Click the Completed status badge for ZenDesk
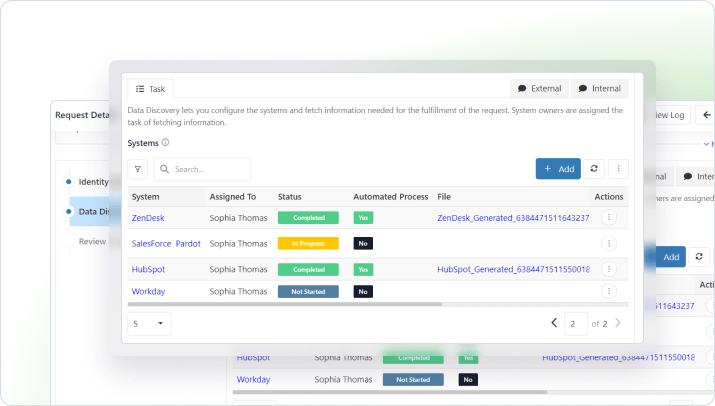The height and width of the screenshot is (406, 715). [x=308, y=218]
